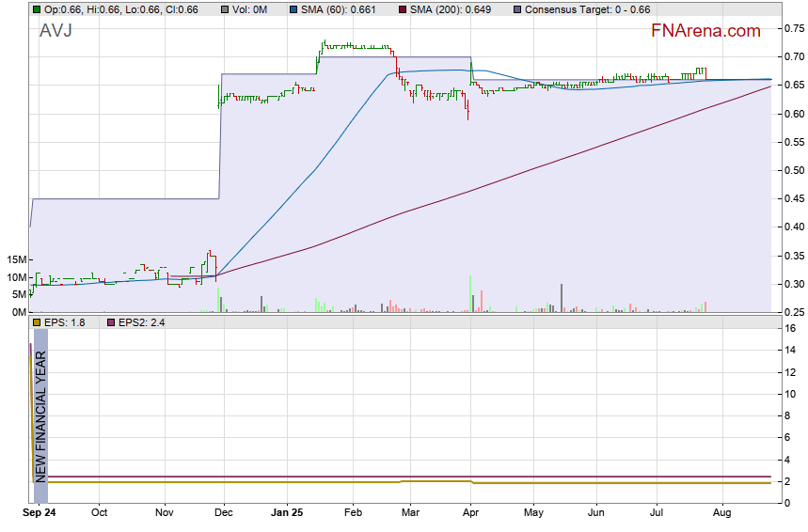Click the dark red SMA (200) swatch

click(x=403, y=9)
